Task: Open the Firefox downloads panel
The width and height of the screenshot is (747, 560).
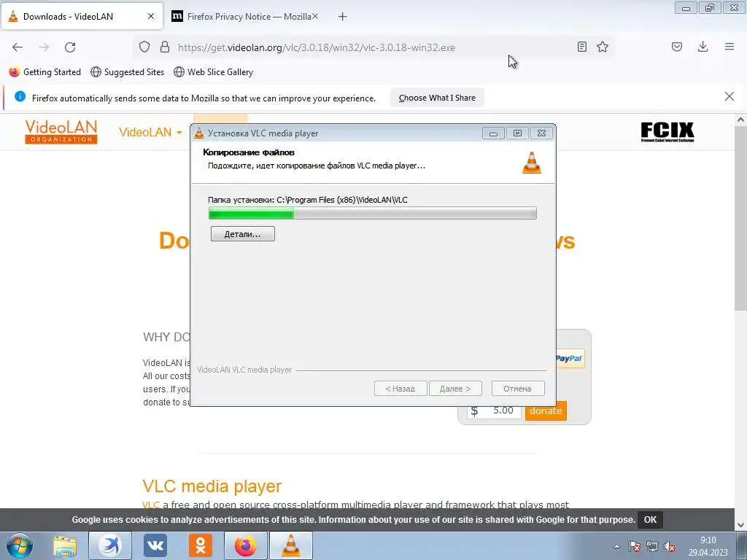Action: coord(703,47)
